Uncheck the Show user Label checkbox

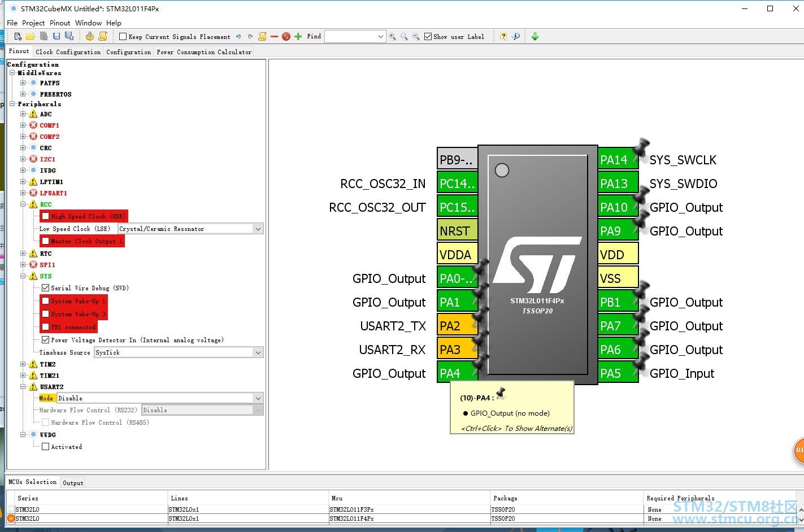[428, 37]
